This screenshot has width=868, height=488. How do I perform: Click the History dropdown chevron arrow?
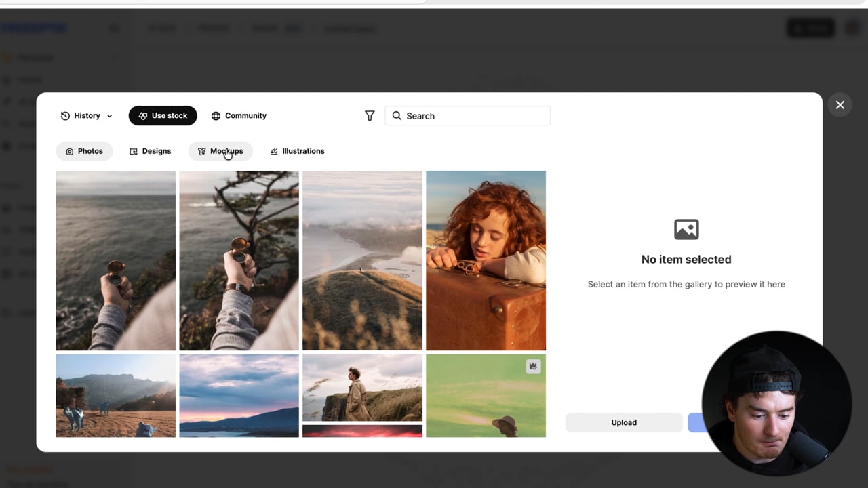[110, 117]
